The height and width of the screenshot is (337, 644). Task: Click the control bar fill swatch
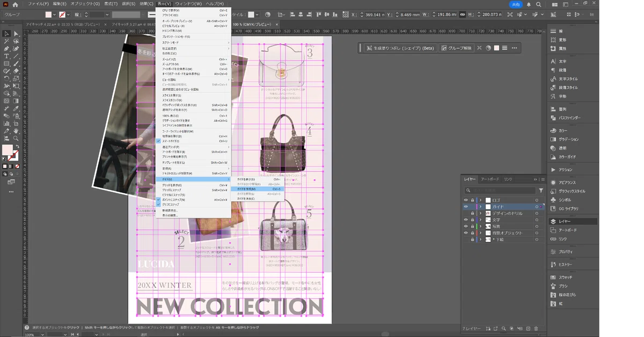(x=48, y=14)
